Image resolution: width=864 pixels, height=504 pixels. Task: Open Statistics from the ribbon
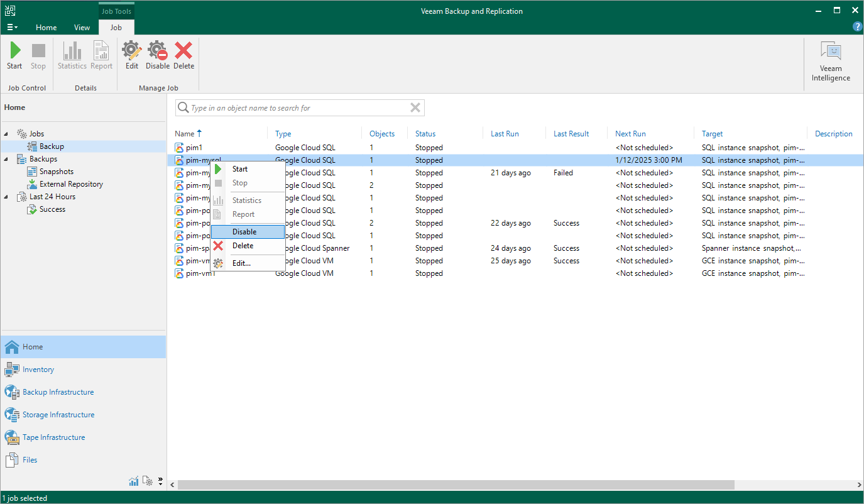click(x=72, y=56)
